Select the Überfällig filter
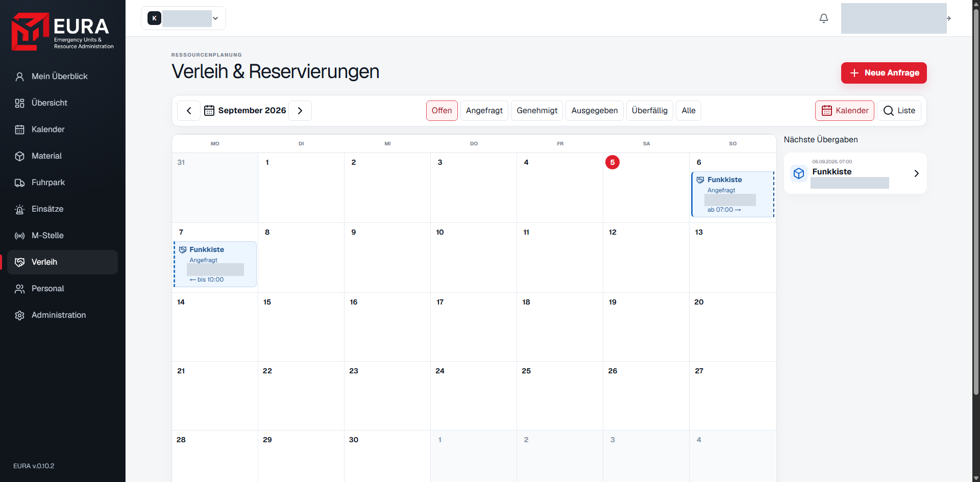Image resolution: width=980 pixels, height=482 pixels. (650, 111)
